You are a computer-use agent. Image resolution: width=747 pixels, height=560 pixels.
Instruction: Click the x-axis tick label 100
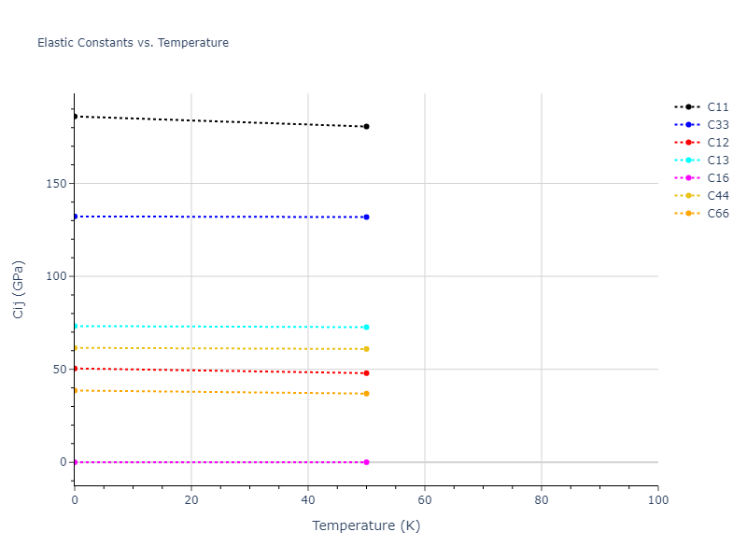[657, 500]
